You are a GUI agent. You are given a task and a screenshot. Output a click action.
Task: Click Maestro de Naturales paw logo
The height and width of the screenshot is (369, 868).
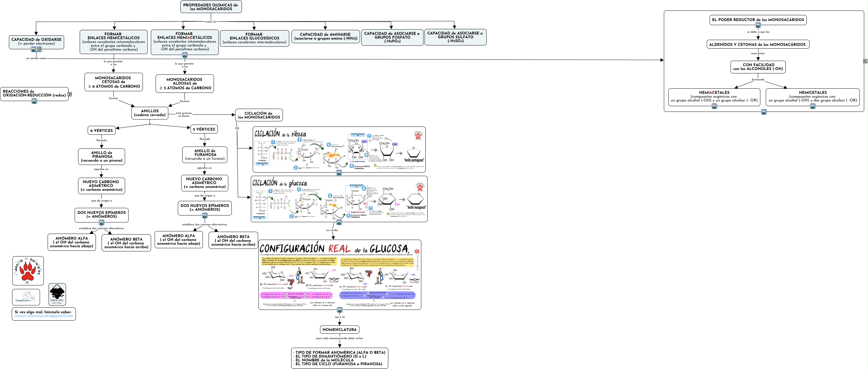[x=28, y=271]
